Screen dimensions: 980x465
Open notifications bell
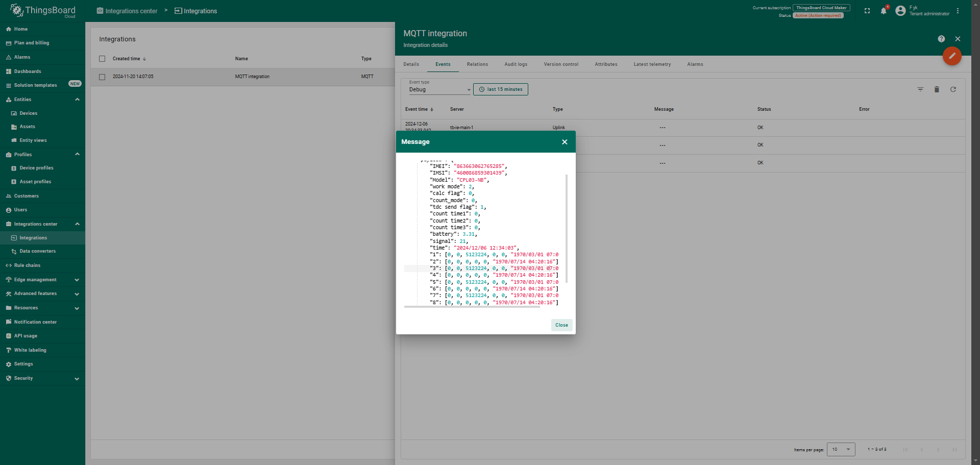pyautogui.click(x=884, y=11)
